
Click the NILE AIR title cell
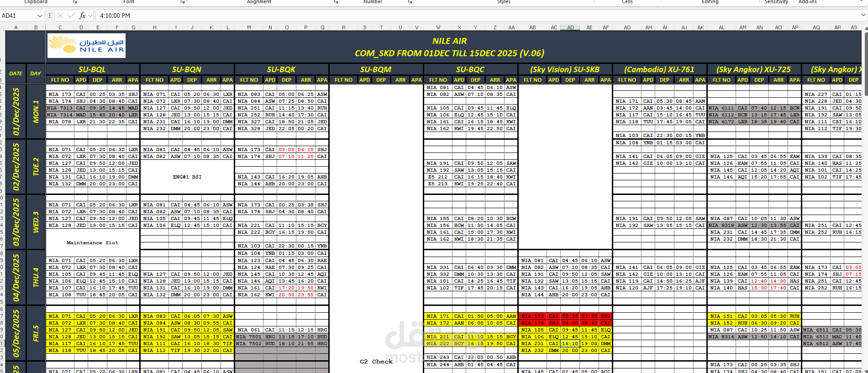point(449,41)
